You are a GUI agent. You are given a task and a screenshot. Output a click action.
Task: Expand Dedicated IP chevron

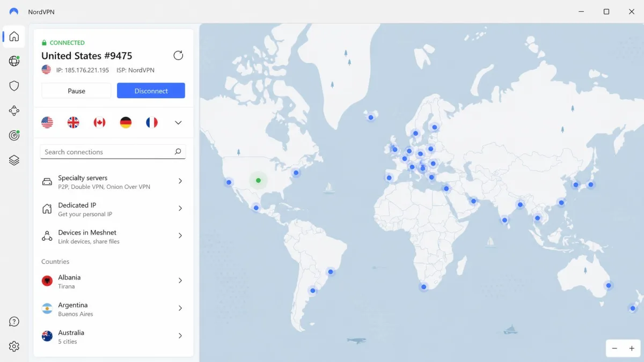click(180, 209)
